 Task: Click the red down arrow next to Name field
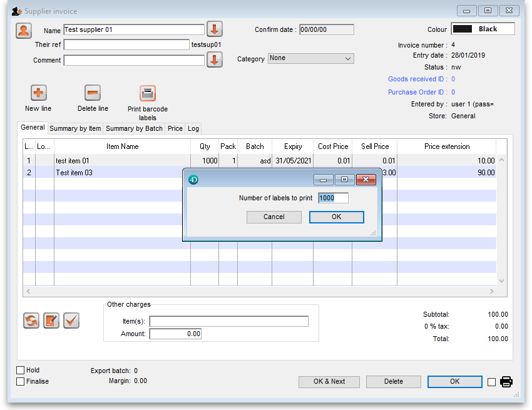[215, 29]
